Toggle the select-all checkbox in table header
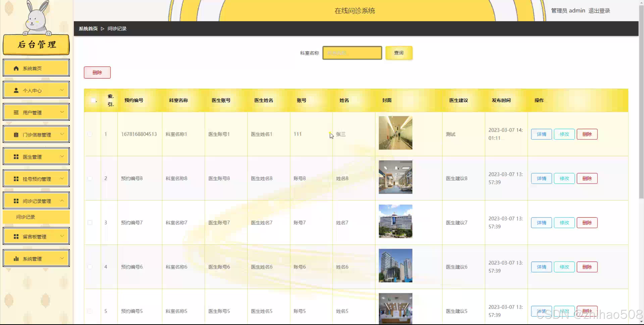The height and width of the screenshot is (325, 644). click(93, 100)
